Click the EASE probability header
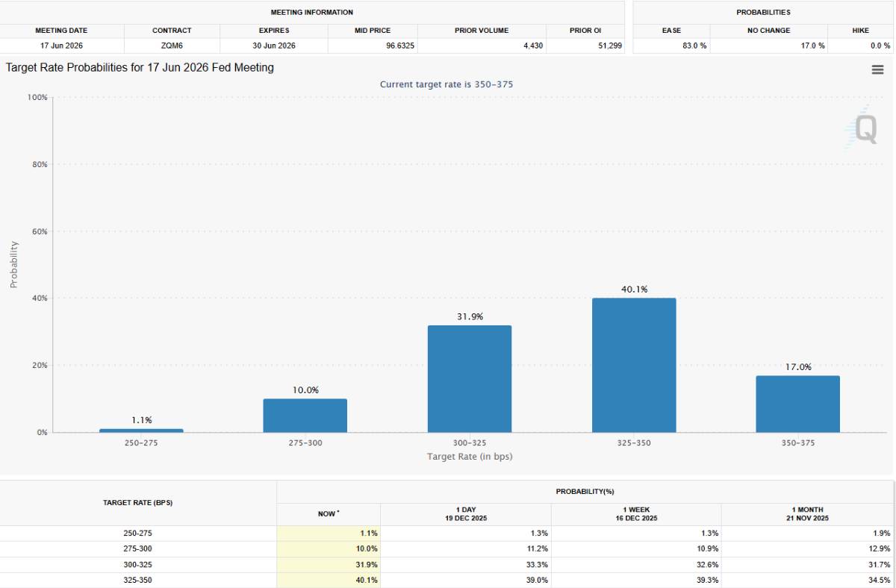The image size is (896, 588). coord(671,31)
